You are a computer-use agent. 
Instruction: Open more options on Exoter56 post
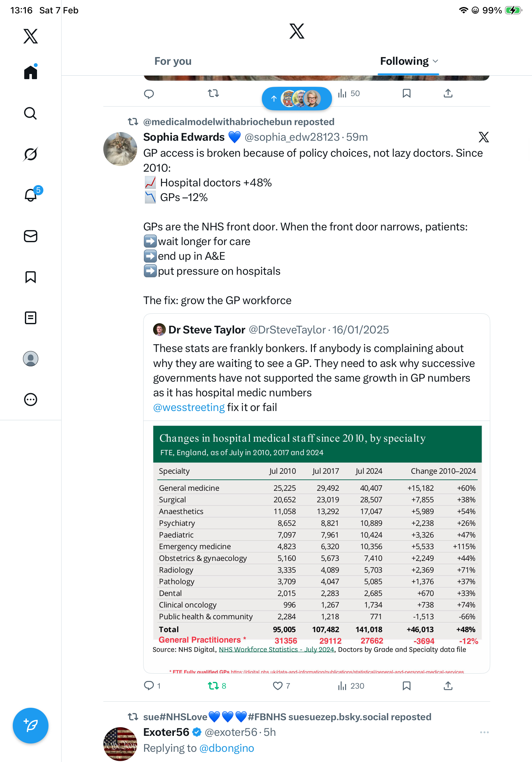coord(484,732)
